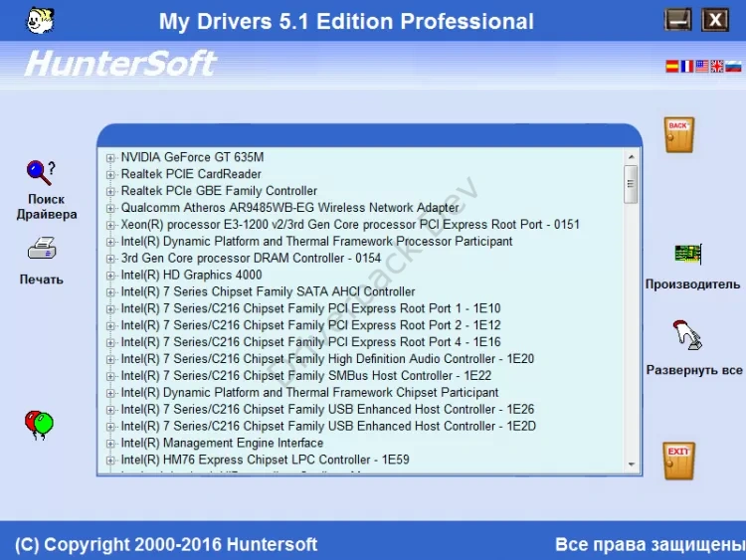Select USB Enhanced Host Controller - 1E26 row
The image size is (746, 560).
(x=327, y=409)
